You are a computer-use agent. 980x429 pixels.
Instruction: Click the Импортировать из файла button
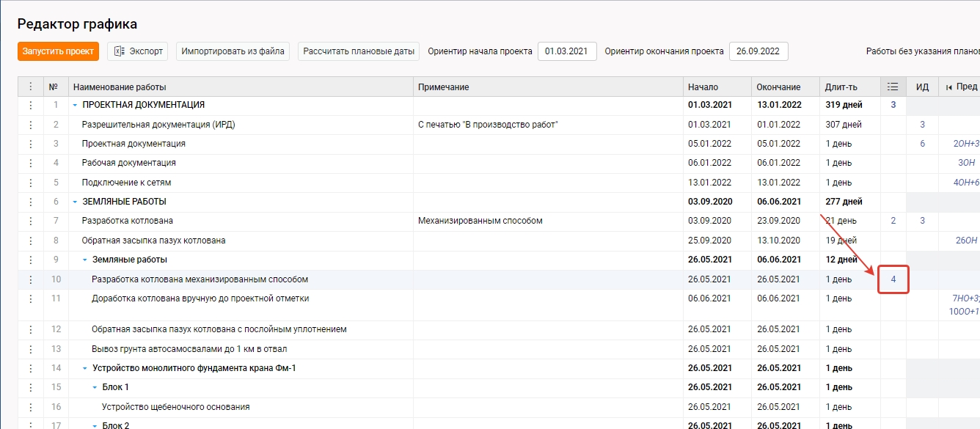click(x=233, y=51)
